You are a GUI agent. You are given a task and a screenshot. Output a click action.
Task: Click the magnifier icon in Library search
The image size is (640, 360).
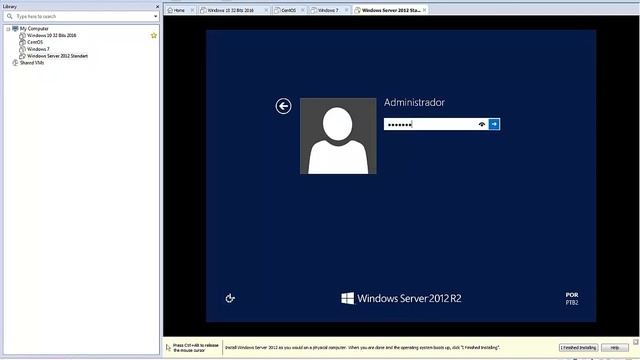(10, 16)
